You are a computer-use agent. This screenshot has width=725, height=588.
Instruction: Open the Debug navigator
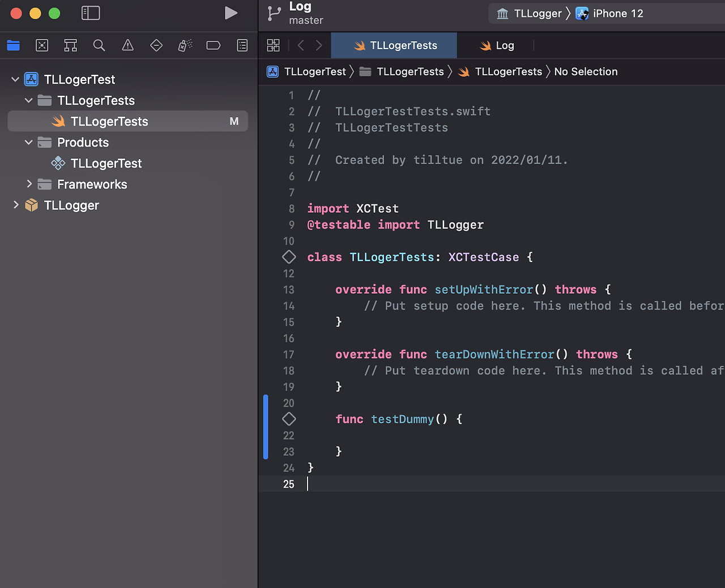pyautogui.click(x=185, y=45)
